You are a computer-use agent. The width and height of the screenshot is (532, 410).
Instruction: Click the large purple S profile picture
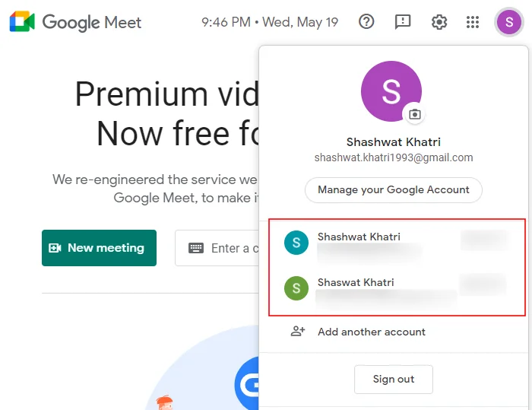point(391,91)
